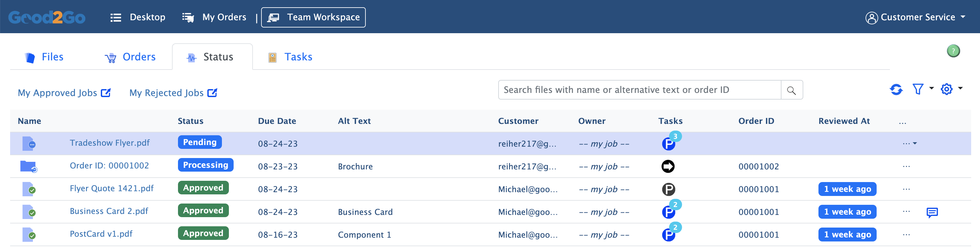Open PostCard v1.pdf
Image resolution: width=980 pixels, height=250 pixels.
tap(101, 234)
